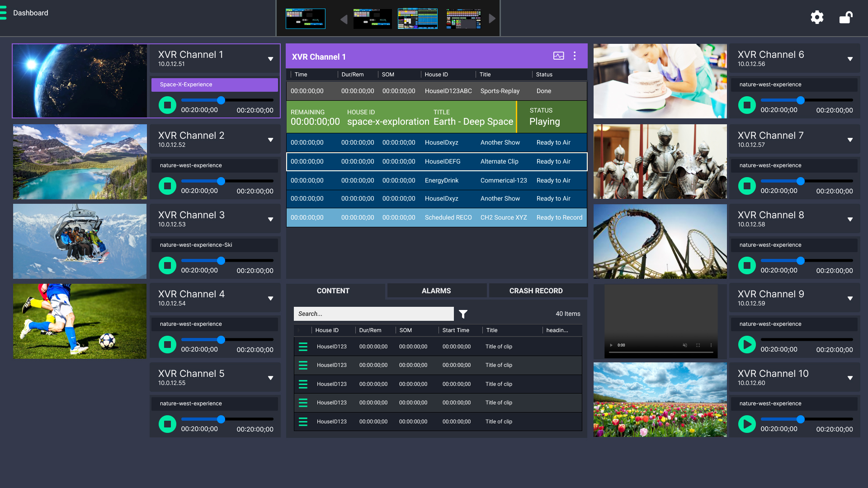
Task: Mute the video preview in Channel 9 player
Action: (x=685, y=345)
